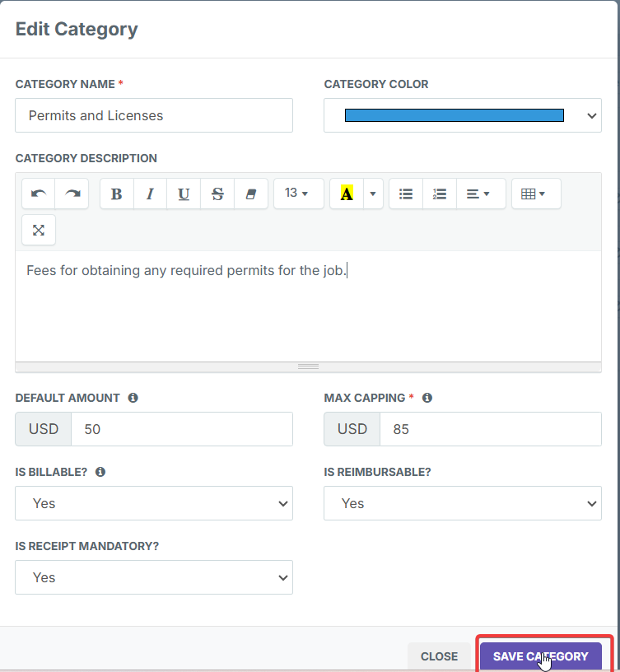
Task: Apply the yellow highlight color button
Action: (x=347, y=194)
